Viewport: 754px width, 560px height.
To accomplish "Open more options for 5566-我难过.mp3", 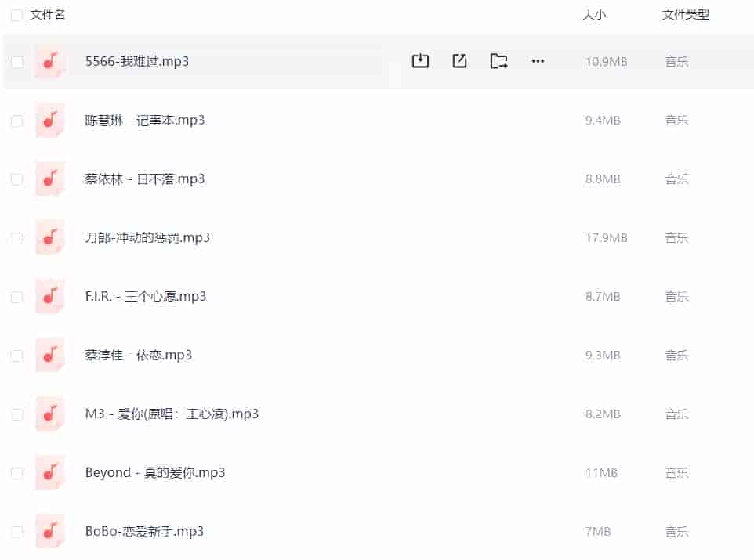I will [x=538, y=61].
